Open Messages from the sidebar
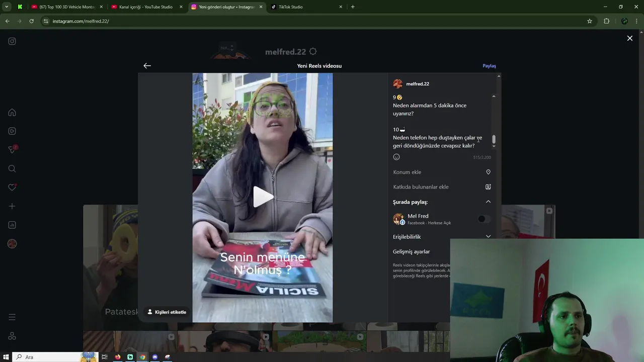This screenshot has height=362, width=644. (x=12, y=149)
